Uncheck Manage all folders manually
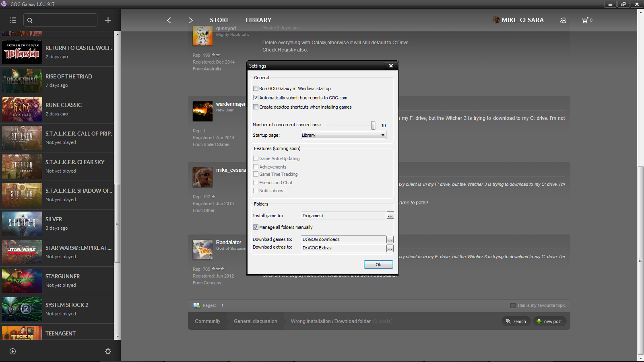644x362 pixels. [x=256, y=227]
